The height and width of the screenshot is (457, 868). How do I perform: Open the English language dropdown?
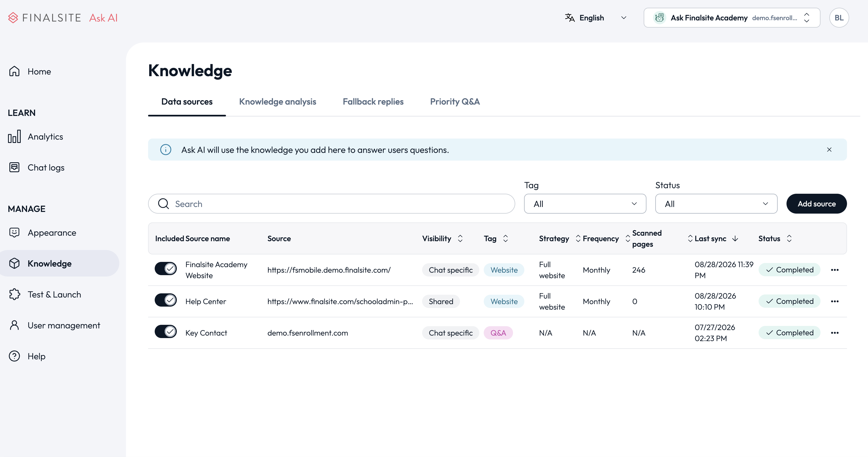point(596,18)
